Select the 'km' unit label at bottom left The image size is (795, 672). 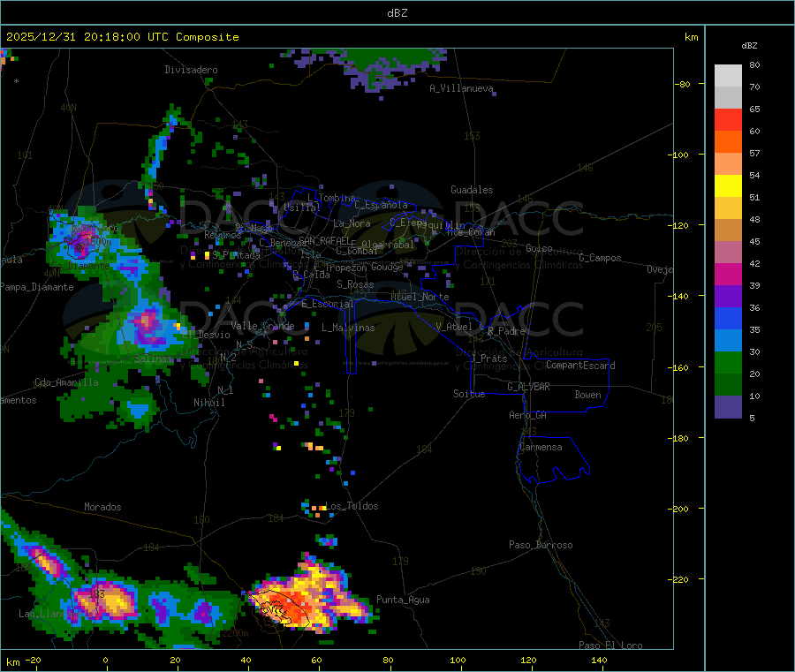pyautogui.click(x=12, y=662)
